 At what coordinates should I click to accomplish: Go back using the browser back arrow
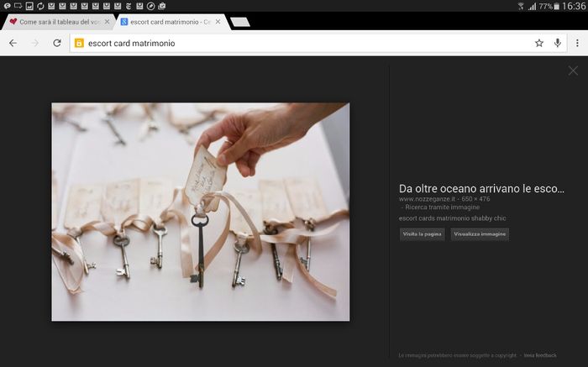point(13,43)
